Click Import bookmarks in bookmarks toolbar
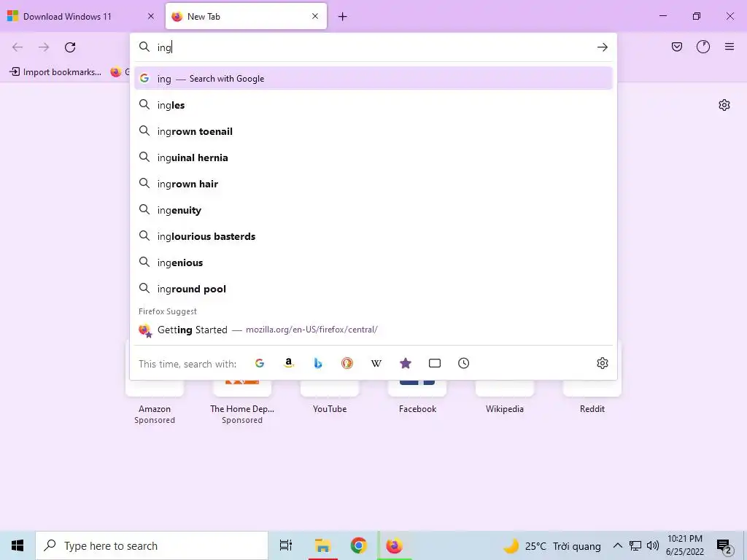 click(x=55, y=72)
